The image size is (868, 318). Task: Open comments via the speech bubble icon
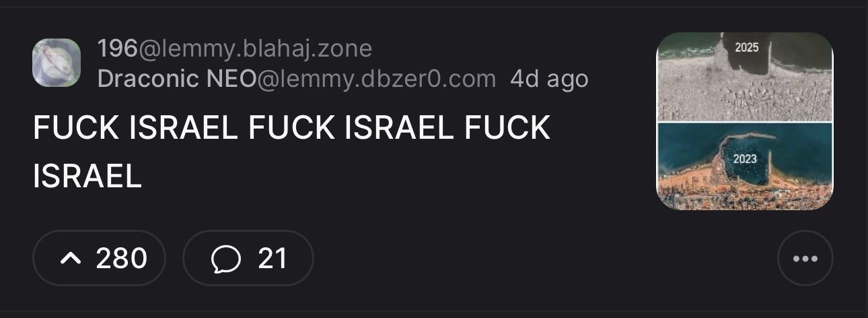[x=225, y=259]
